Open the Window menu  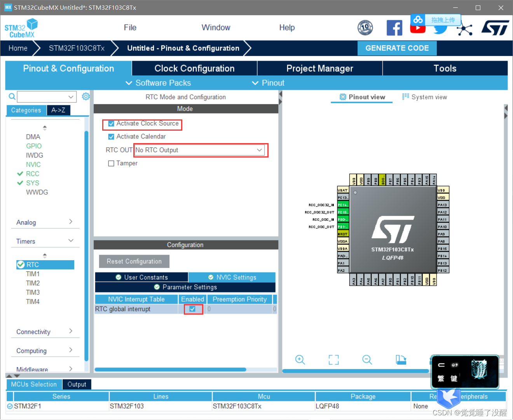point(216,28)
